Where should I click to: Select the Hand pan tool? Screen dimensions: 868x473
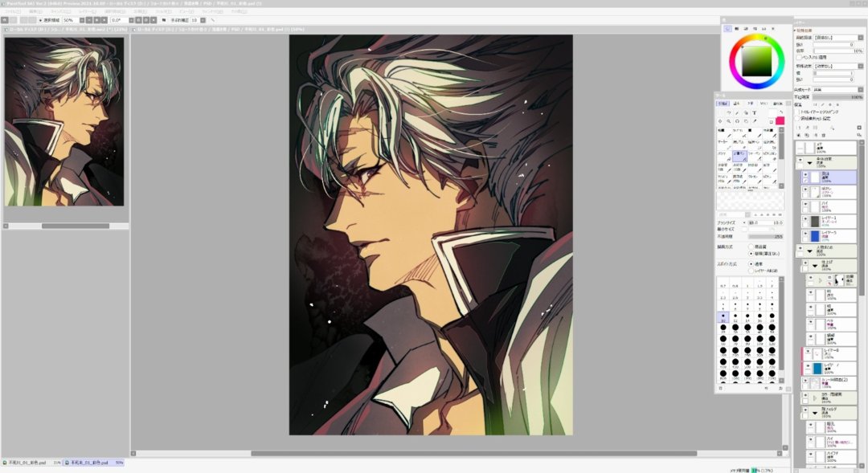746,121
